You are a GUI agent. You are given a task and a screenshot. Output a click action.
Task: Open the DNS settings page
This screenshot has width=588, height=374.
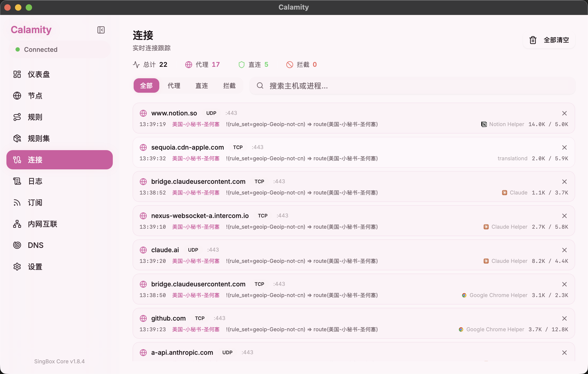pyautogui.click(x=35, y=245)
